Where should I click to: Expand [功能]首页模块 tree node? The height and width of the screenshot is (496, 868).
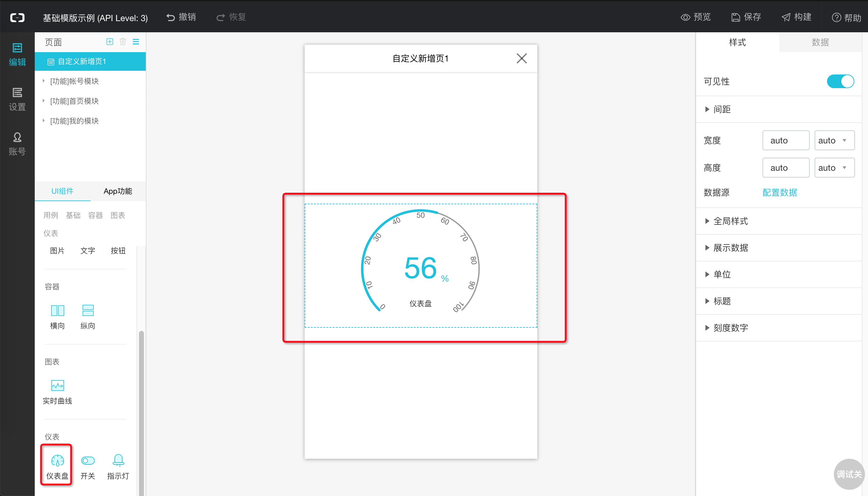(x=43, y=101)
